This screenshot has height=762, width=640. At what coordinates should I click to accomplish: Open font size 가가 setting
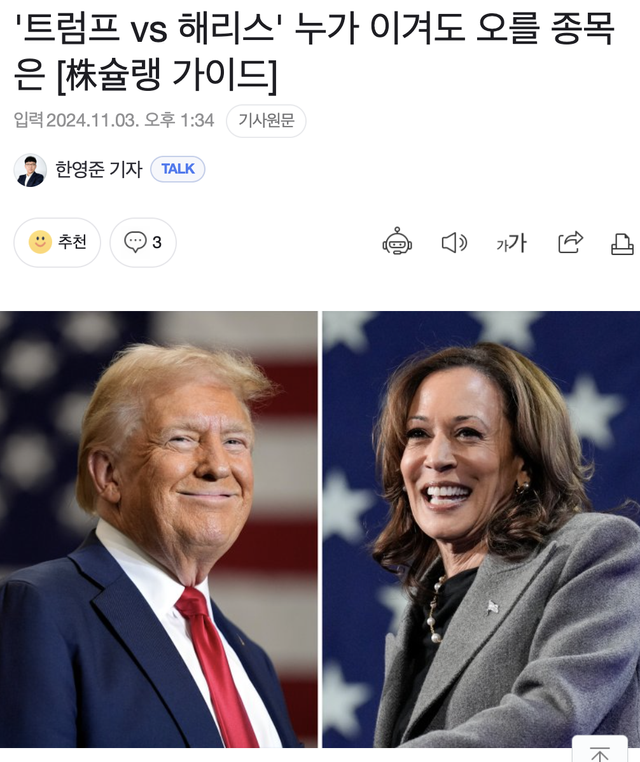click(512, 242)
